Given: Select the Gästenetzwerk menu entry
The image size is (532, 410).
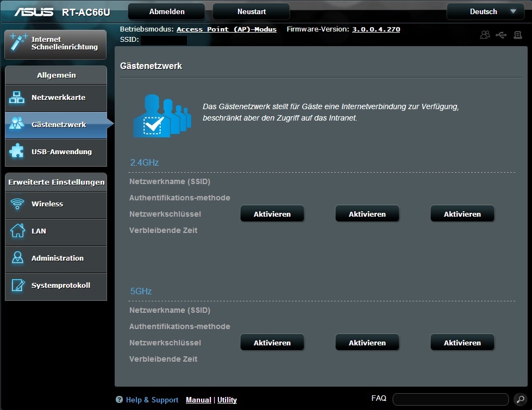Looking at the screenshot, I should [56, 125].
